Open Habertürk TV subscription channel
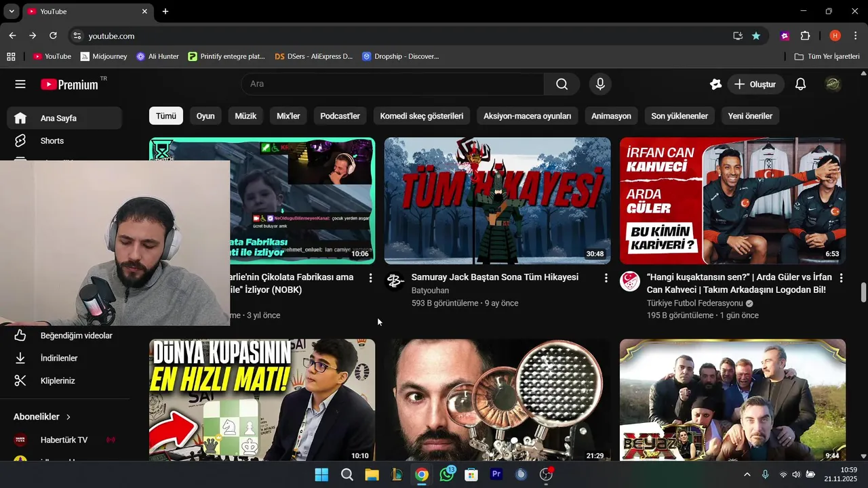Screen dimensions: 868x488 coord(65,440)
